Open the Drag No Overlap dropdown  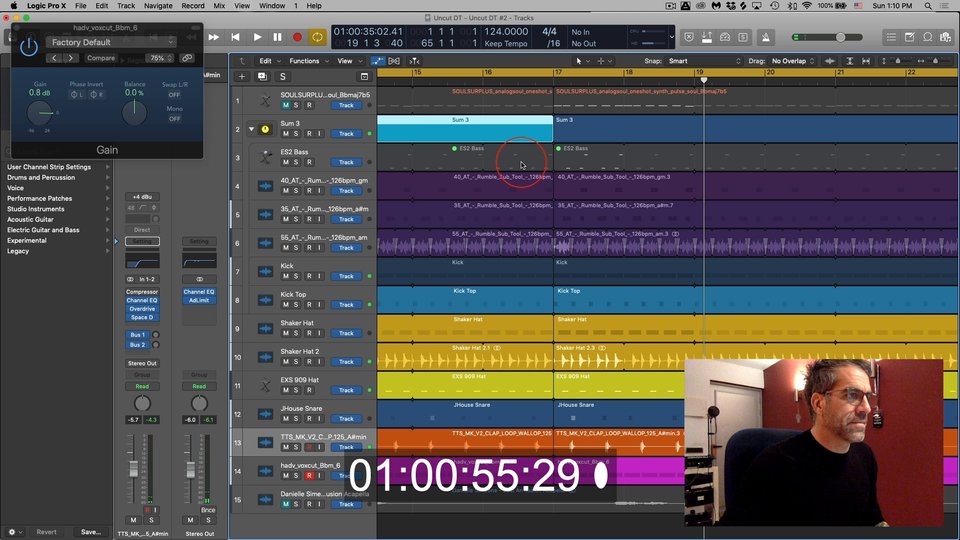click(x=793, y=61)
